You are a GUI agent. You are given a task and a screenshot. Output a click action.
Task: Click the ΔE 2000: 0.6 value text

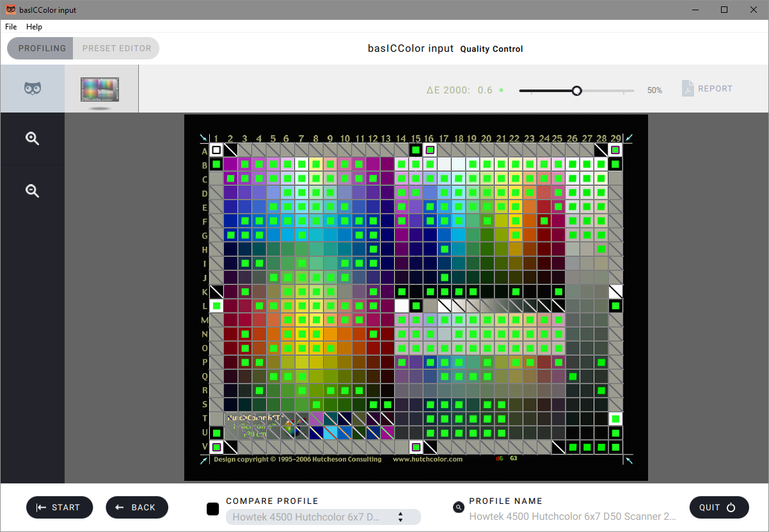[x=459, y=90]
